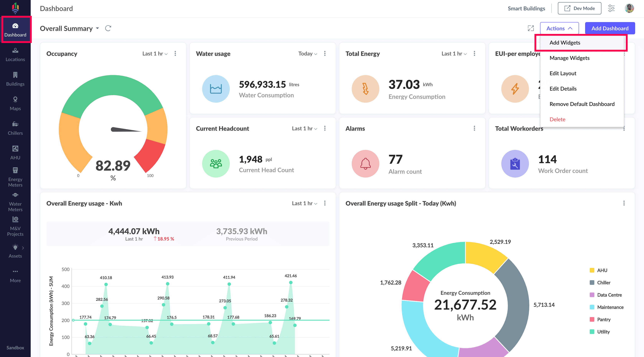This screenshot has height=357, width=644.
Task: Click the refresh icon beside Overall Summary
Action: (x=108, y=28)
